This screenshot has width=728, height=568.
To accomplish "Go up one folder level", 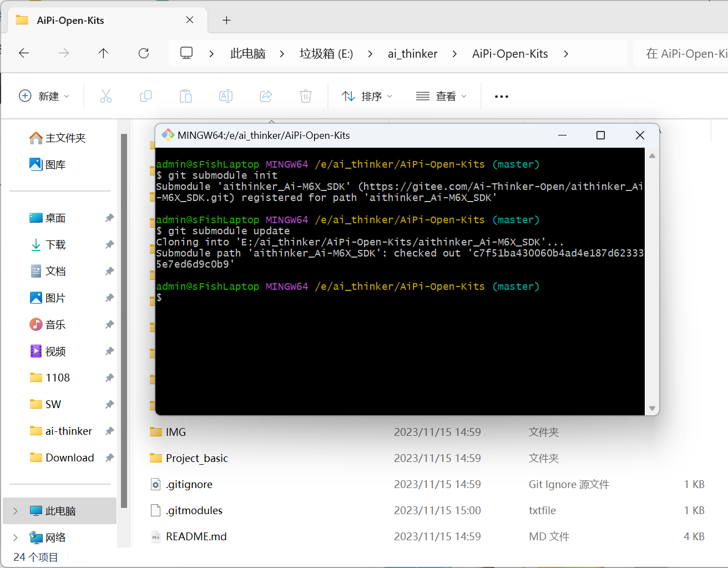I will click(x=103, y=53).
